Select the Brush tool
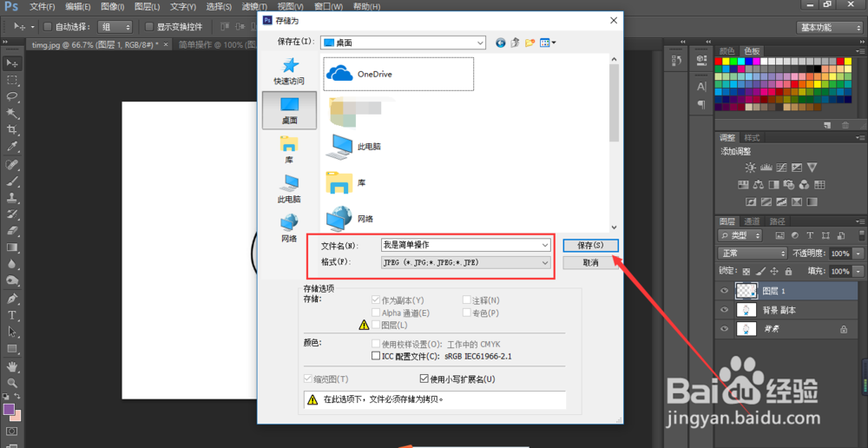 12,181
